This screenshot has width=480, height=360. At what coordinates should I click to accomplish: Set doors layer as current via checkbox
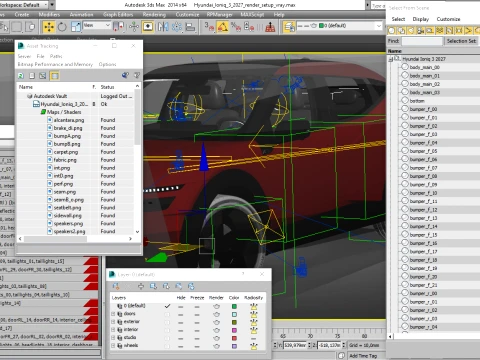click(x=167, y=314)
